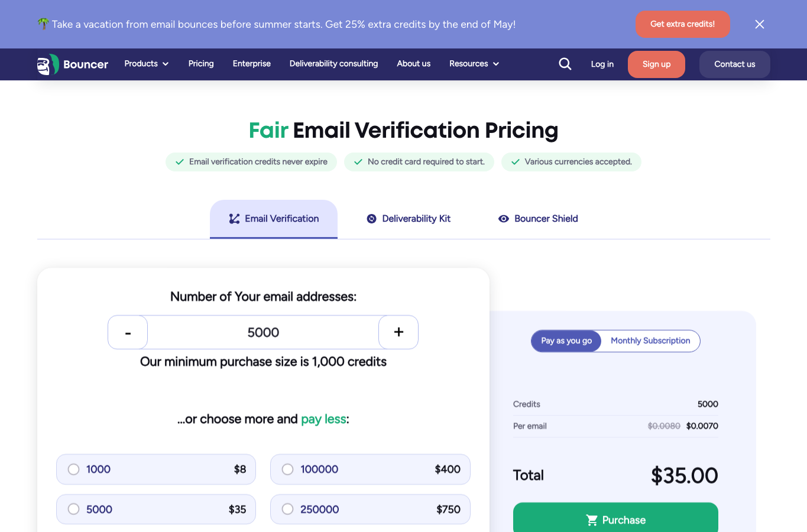Click the Deliverability Kit tab icon
This screenshot has height=532, width=807.
tap(371, 219)
